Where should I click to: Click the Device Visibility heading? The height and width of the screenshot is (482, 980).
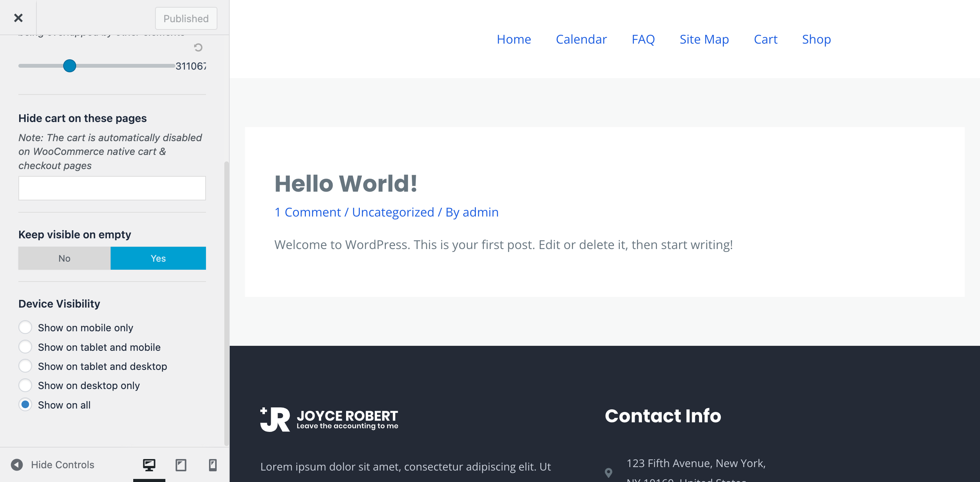click(59, 304)
